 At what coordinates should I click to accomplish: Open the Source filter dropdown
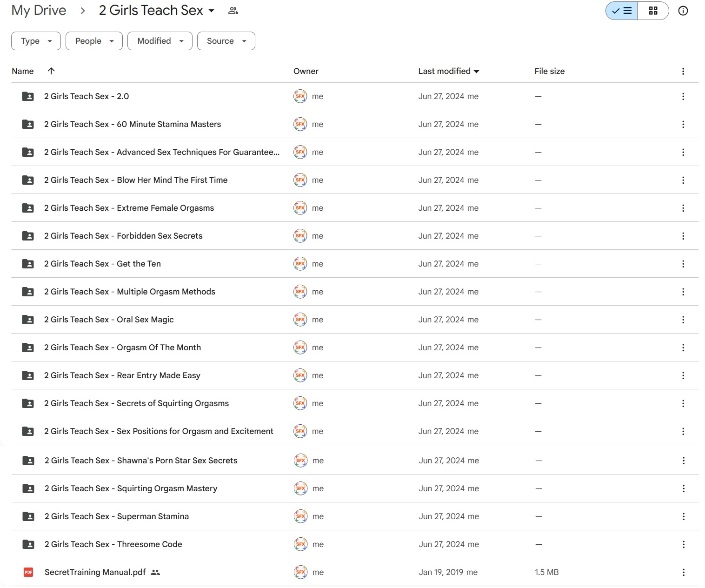tap(226, 41)
